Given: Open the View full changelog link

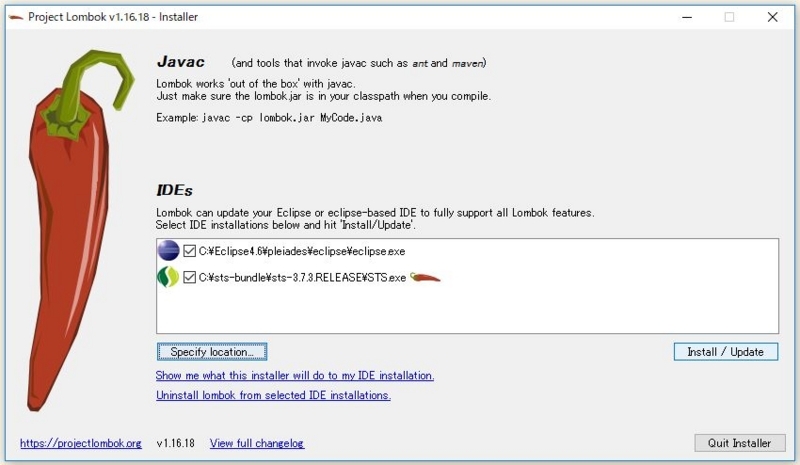Looking at the screenshot, I should [x=257, y=443].
